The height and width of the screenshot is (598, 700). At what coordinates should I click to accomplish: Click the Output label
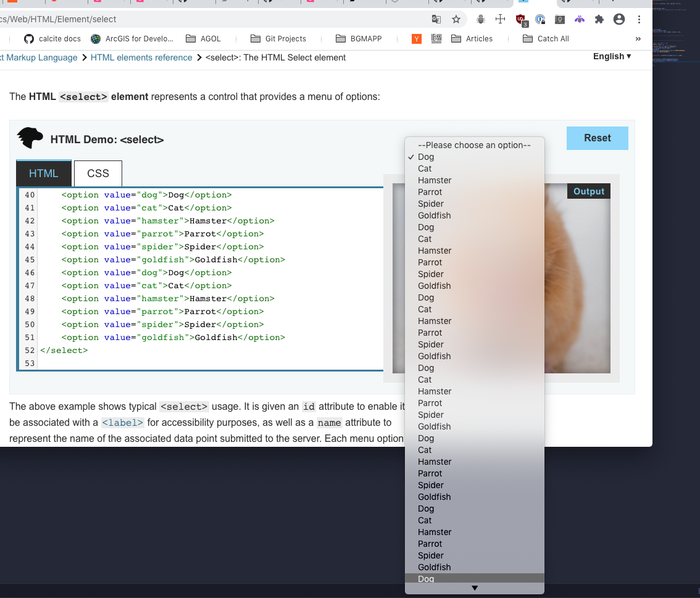pos(588,191)
